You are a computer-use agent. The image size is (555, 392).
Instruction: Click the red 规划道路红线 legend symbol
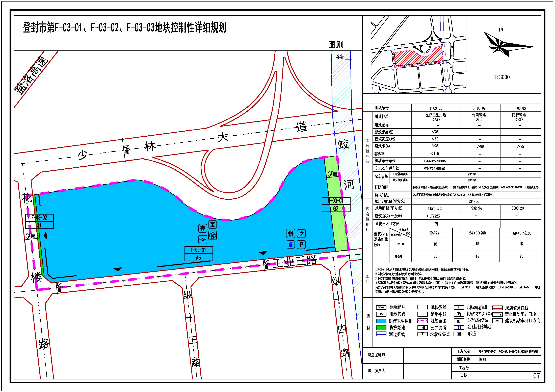[498, 308]
